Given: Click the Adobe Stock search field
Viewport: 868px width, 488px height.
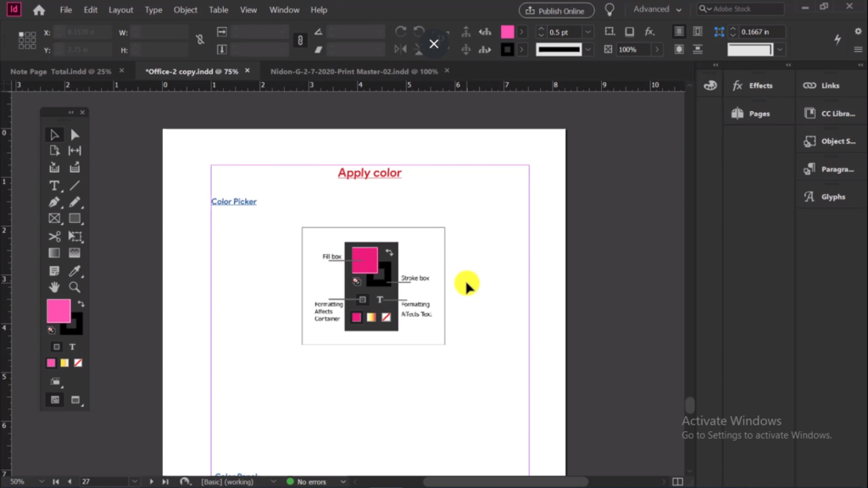Looking at the screenshot, I should [741, 9].
